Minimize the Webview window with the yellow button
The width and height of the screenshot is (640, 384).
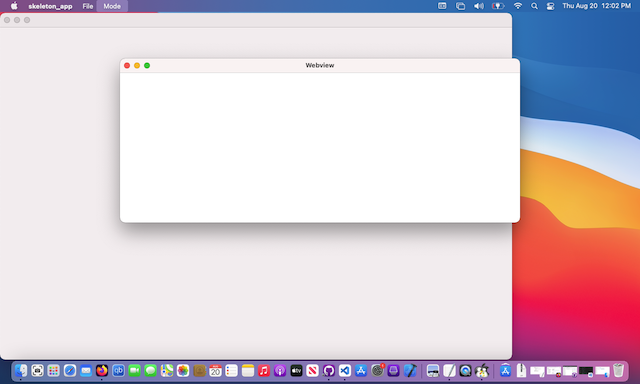tap(137, 65)
